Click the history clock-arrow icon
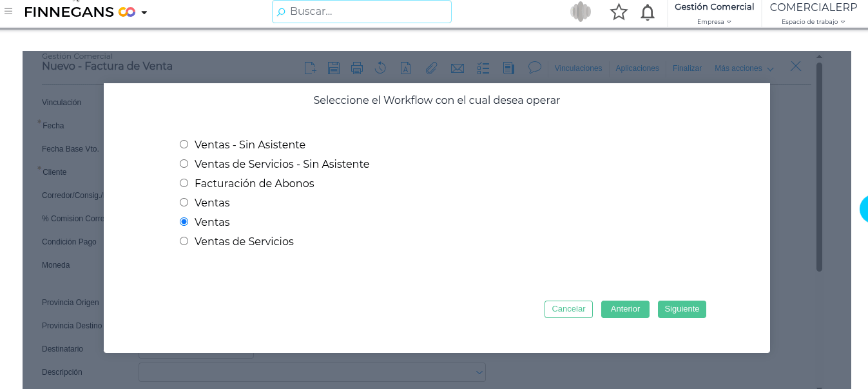The height and width of the screenshot is (389, 868). click(x=380, y=68)
